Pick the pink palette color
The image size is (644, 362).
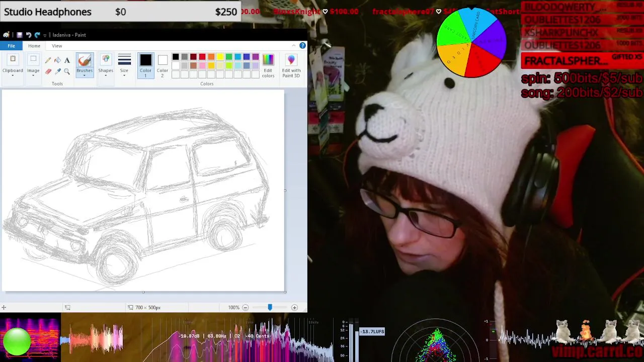click(202, 65)
